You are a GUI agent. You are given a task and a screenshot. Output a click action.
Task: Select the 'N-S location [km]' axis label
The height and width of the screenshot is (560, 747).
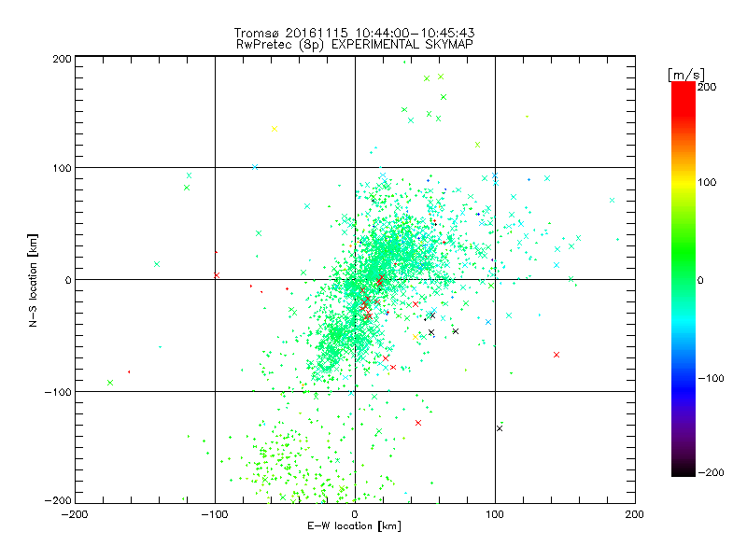(33, 280)
